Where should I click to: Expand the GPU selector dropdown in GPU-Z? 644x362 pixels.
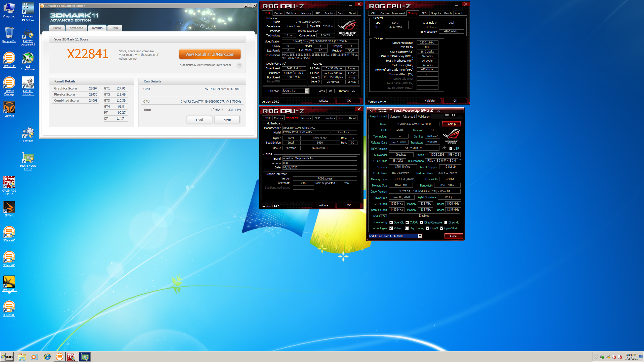click(x=420, y=236)
